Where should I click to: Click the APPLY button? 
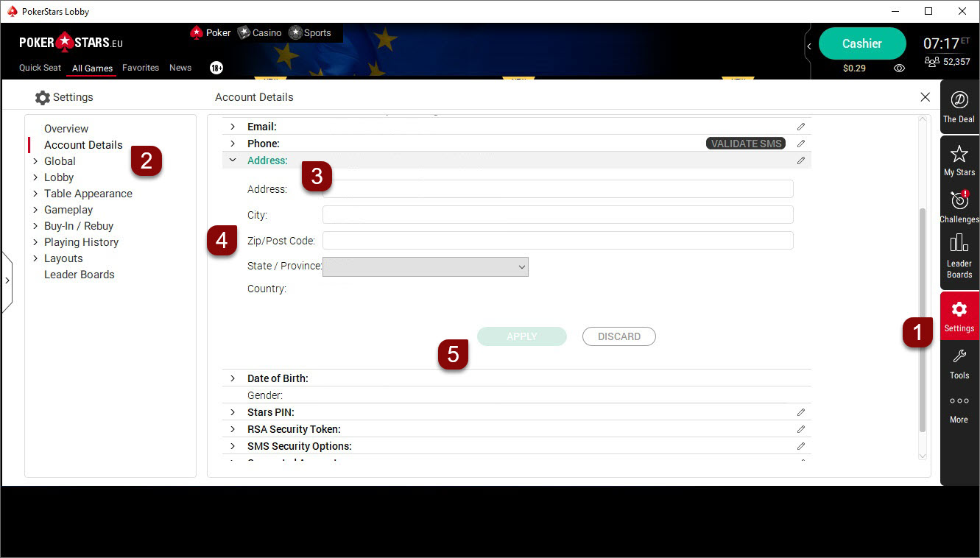tap(522, 336)
